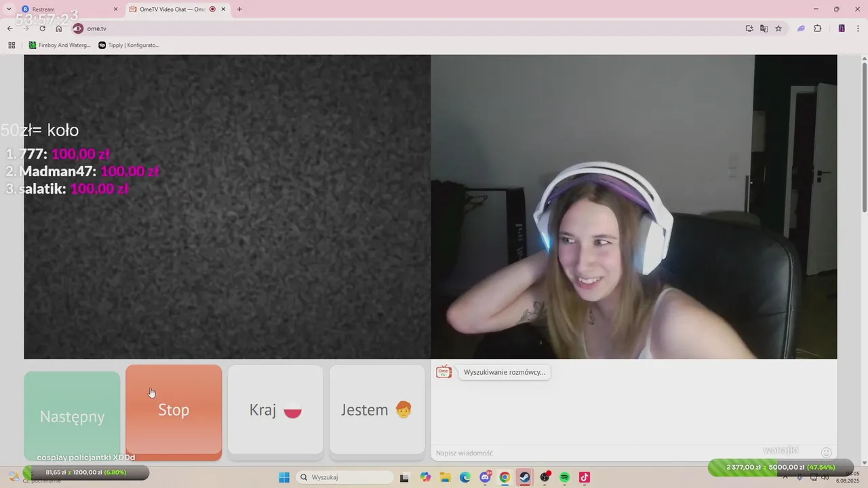Open the Fireboy And Watergirl bookmark
The height and width of the screenshot is (488, 868).
(x=60, y=45)
